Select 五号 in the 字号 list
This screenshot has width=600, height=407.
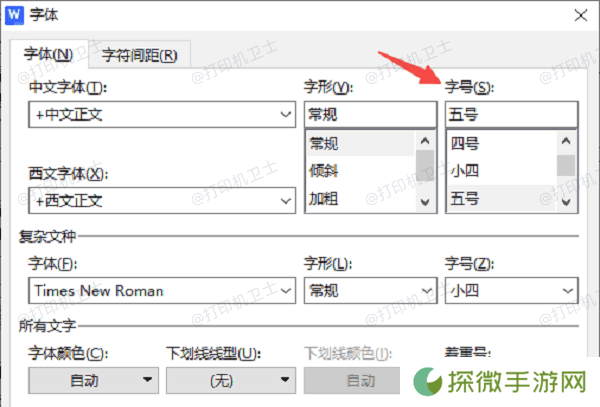point(502,199)
